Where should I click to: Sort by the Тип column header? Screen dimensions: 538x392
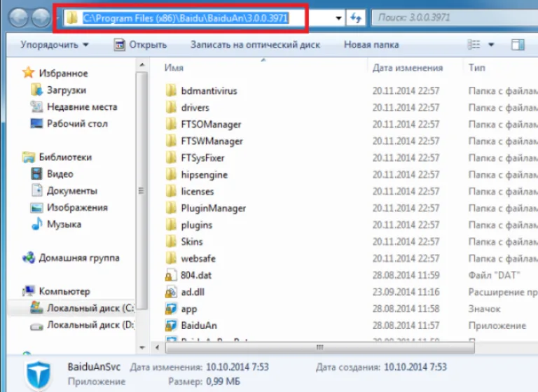(477, 68)
